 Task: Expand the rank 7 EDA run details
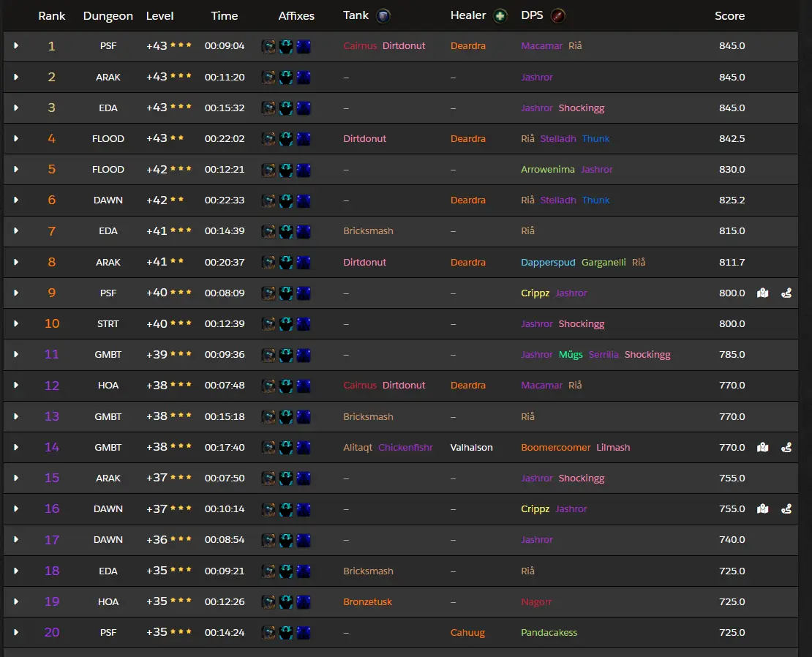tap(16, 230)
